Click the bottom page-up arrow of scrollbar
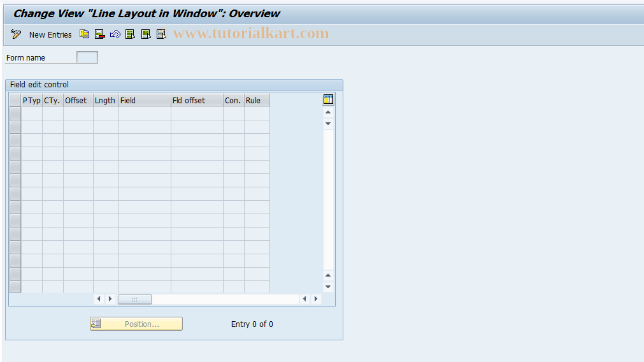This screenshot has height=362, width=644. tap(328, 275)
